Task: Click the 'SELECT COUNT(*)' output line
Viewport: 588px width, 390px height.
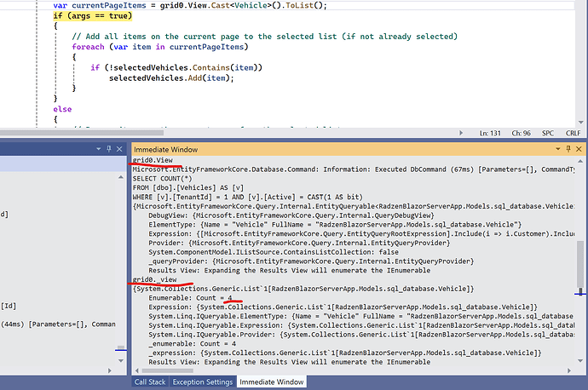Action: 162,179
